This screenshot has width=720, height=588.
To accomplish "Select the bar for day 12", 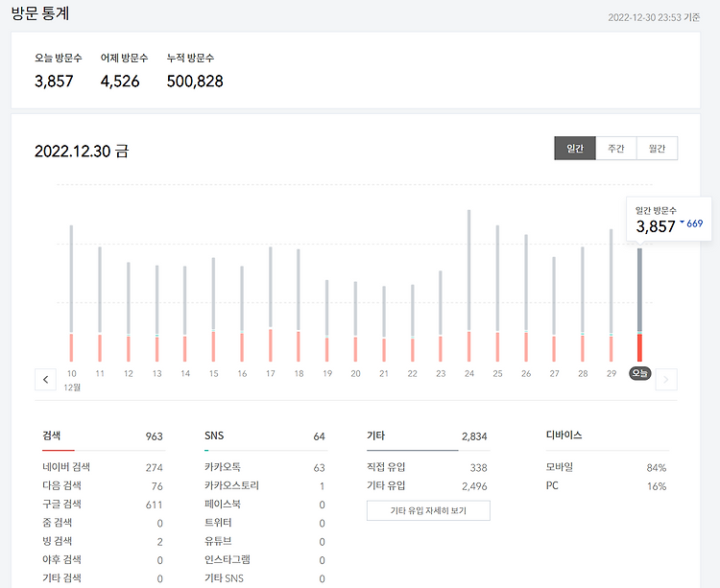I will coord(128,312).
